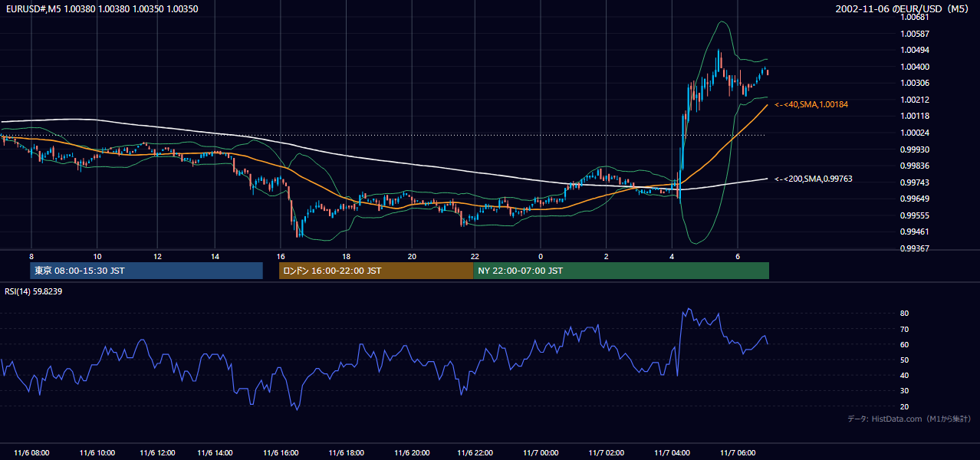This screenshot has width=980, height=460.
Task: Click the 11/6 16:00 time axis label
Action: point(281,453)
